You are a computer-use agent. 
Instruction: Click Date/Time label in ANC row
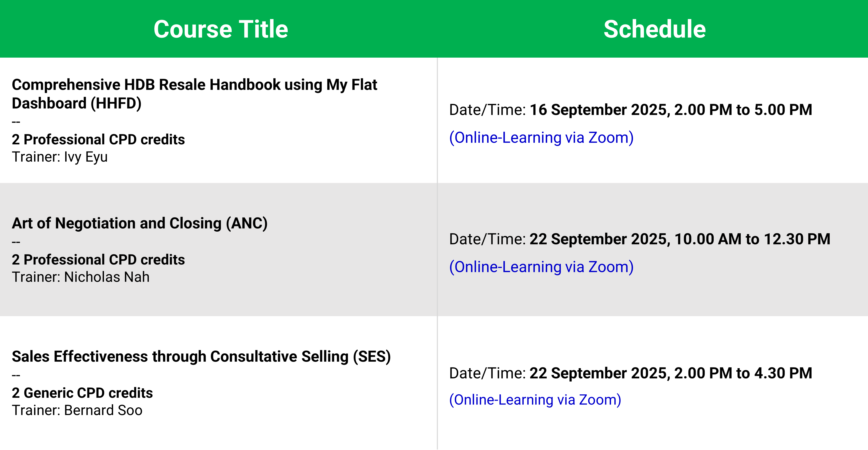pyautogui.click(x=488, y=239)
